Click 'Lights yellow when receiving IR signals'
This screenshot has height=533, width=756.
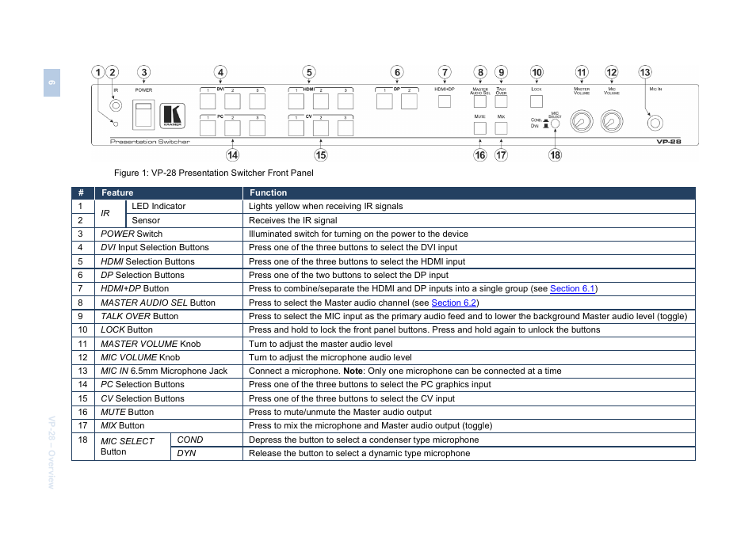tap(326, 206)
